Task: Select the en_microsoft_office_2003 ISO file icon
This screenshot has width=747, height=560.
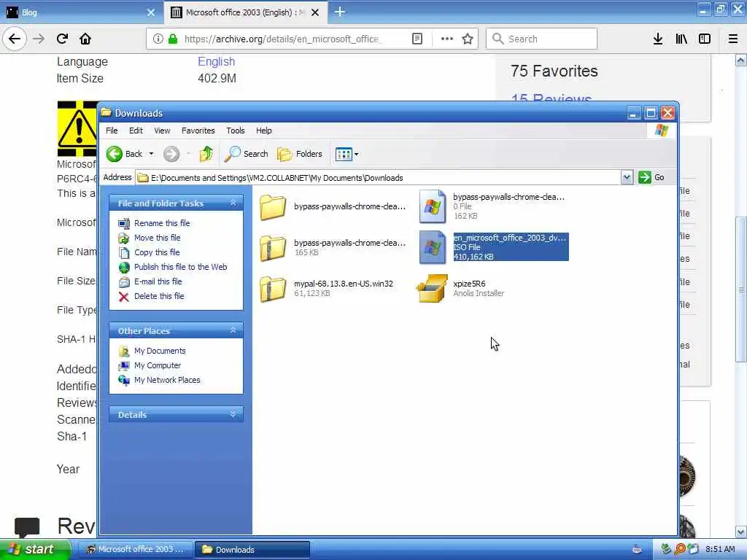Action: tap(433, 247)
